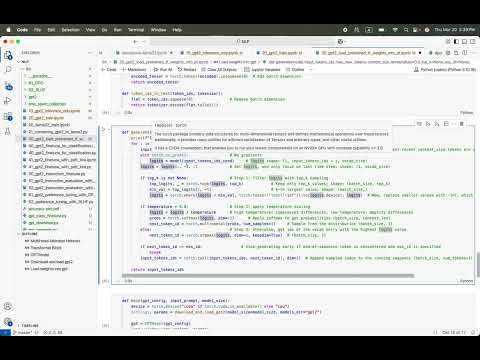Open the notebook toolbar overflow ellipsis

(311, 69)
